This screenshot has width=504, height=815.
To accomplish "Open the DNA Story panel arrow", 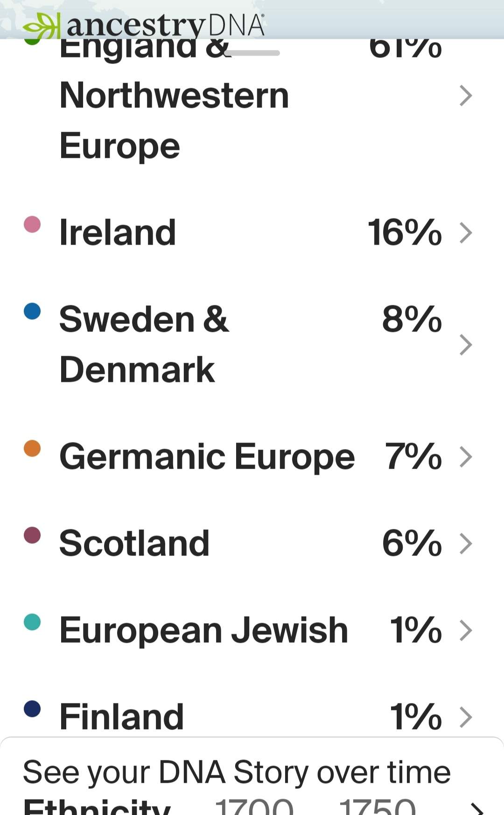I will click(x=476, y=808).
